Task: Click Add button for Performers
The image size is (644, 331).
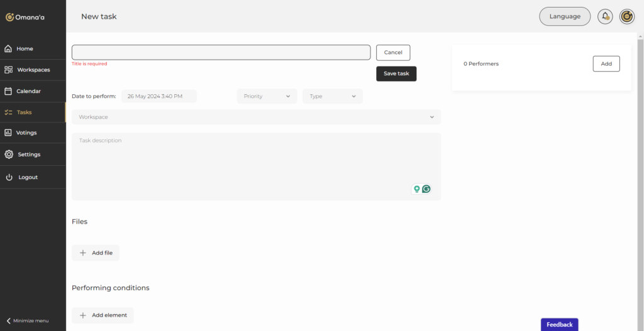Action: 606,63
